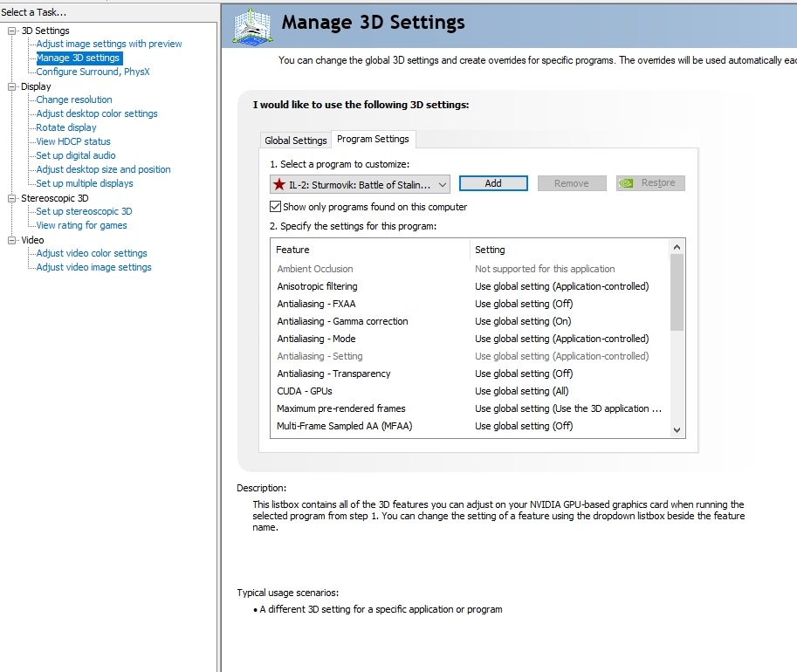Open Adjust video image settings
Screen dimensions: 797x672
(93, 267)
